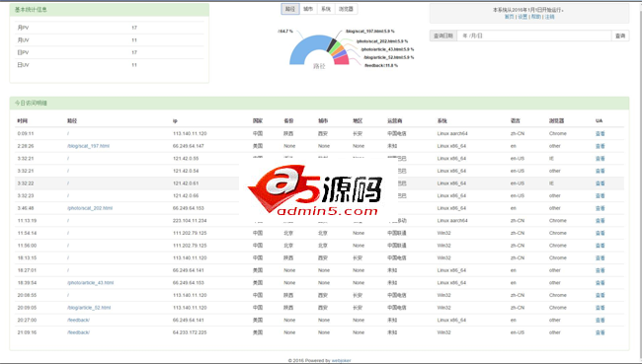Click the 注销 logout link
Screen dimensions: 642x364
pyautogui.click(x=549, y=17)
